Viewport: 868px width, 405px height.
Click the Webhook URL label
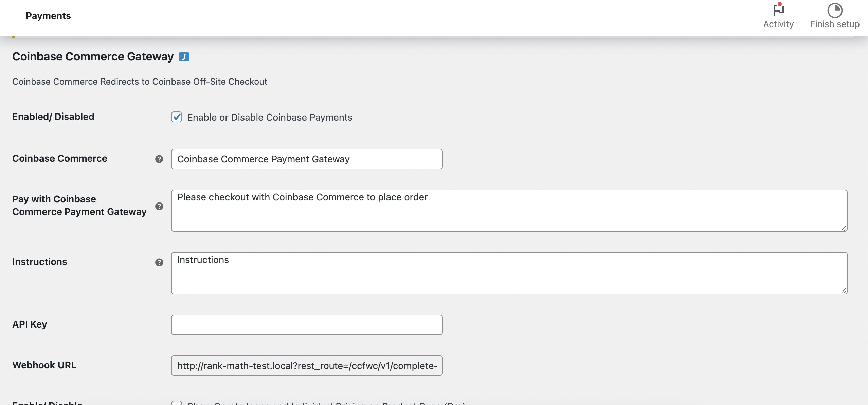(44, 365)
